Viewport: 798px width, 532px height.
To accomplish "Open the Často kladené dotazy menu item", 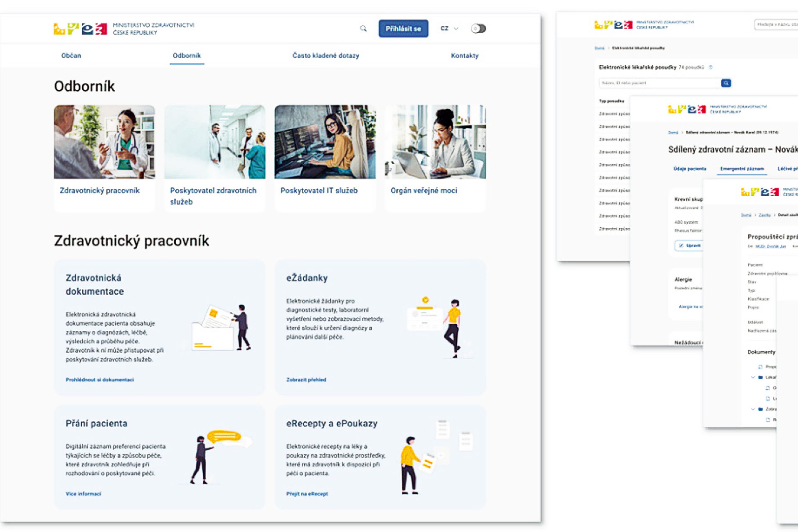I will tap(325, 56).
